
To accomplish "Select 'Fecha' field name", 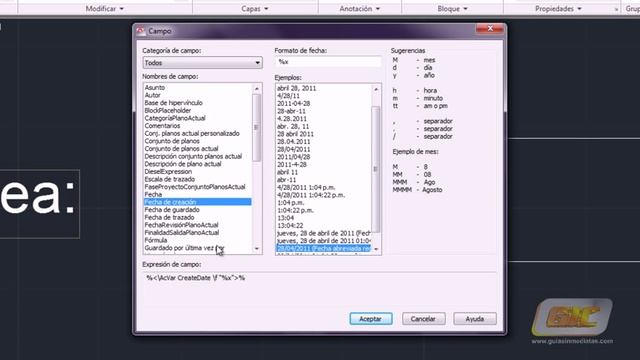I will pyautogui.click(x=153, y=194).
